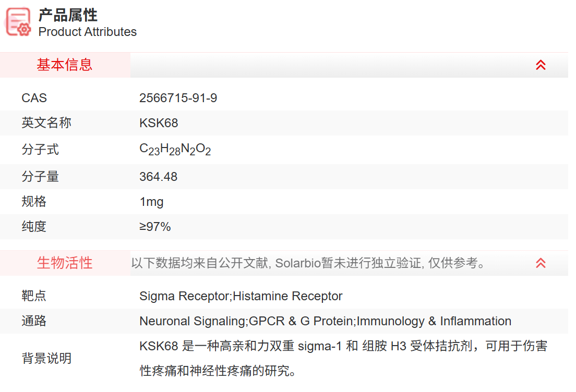Collapse the 基本信息 section chevron
The width and height of the screenshot is (576, 392).
[541, 65]
